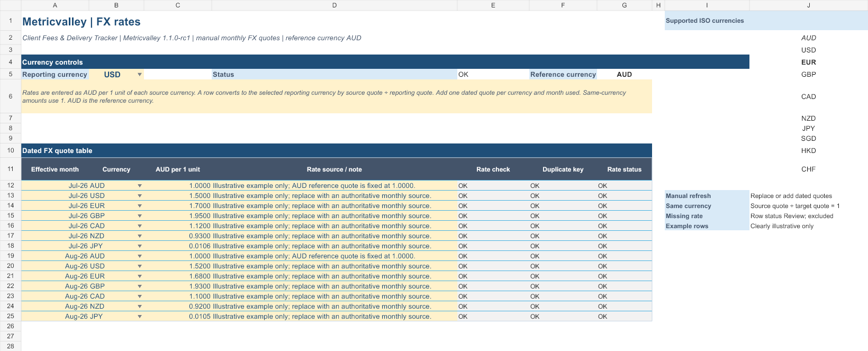868x351 pixels.
Task: Click the Reference currency label cell
Action: (563, 75)
